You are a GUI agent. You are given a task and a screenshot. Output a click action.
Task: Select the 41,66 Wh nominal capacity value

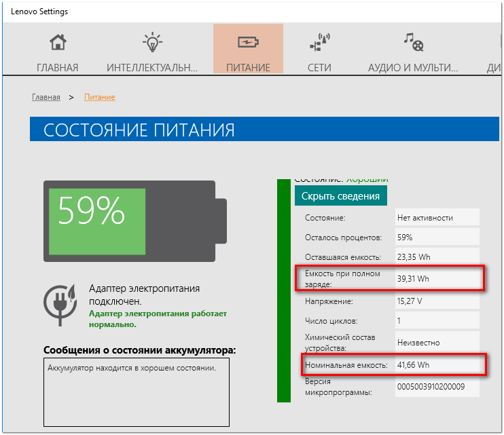(414, 365)
